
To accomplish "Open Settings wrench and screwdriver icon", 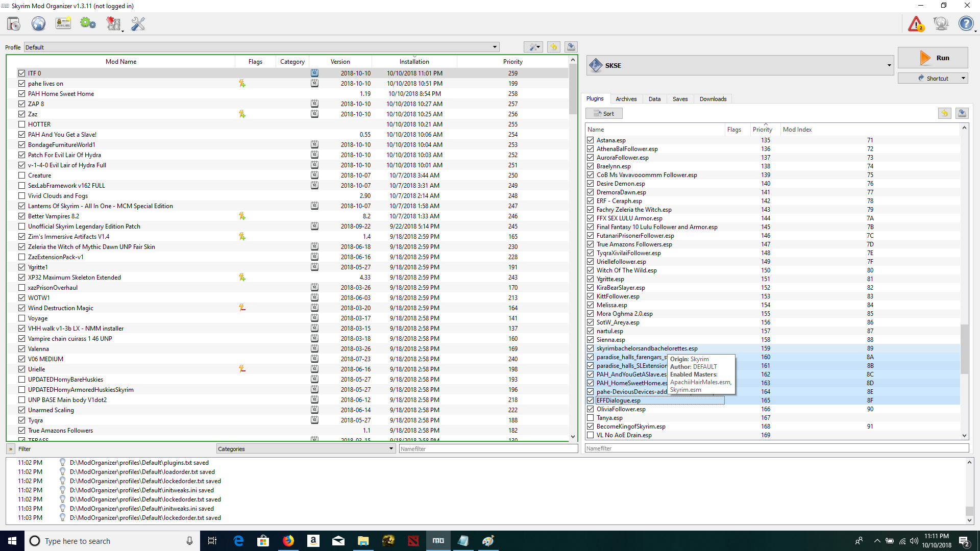I will 138,23.
